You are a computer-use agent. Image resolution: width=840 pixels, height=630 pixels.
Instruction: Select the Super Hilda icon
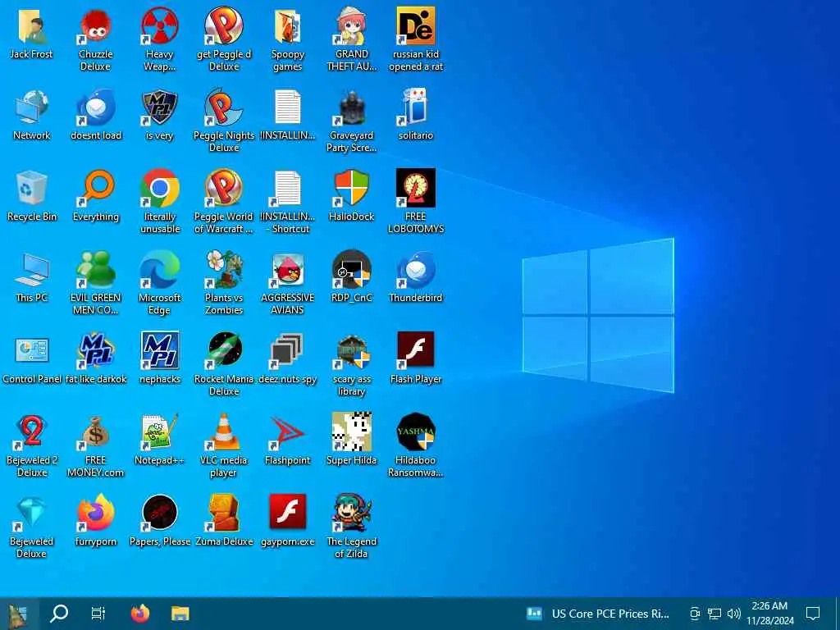tap(351, 431)
